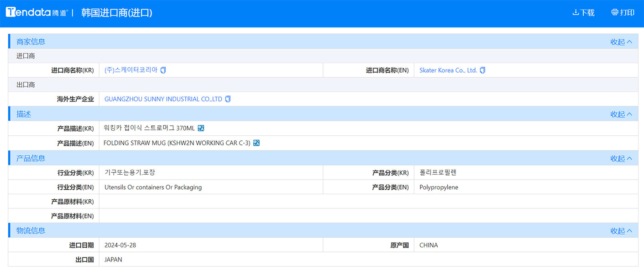The height and width of the screenshot is (272, 644).
Task: Translate the FOLDING STRAW MUG description icon
Action: (257, 143)
